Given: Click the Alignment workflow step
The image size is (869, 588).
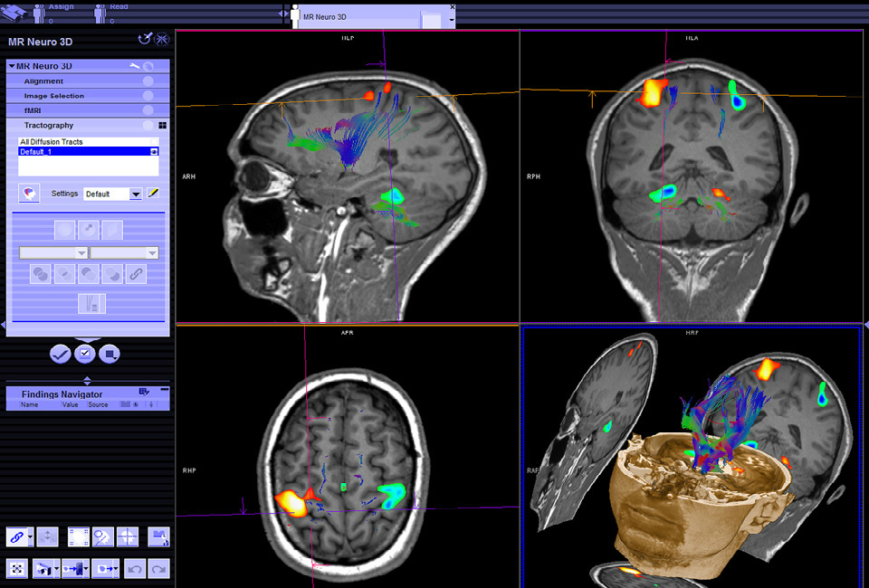Looking at the screenshot, I should tap(43, 81).
